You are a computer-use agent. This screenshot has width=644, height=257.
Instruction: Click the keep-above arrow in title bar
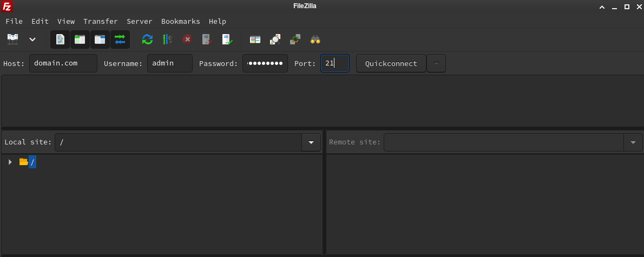coord(602,6)
